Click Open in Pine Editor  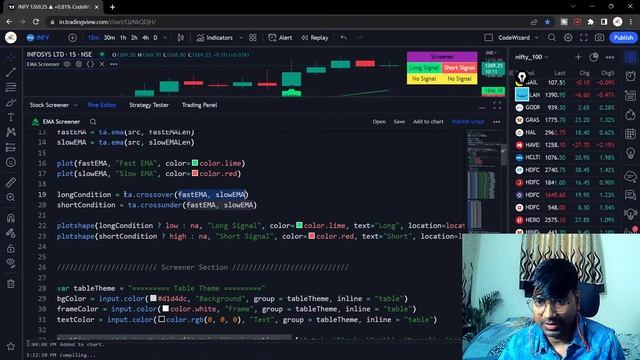click(x=379, y=122)
